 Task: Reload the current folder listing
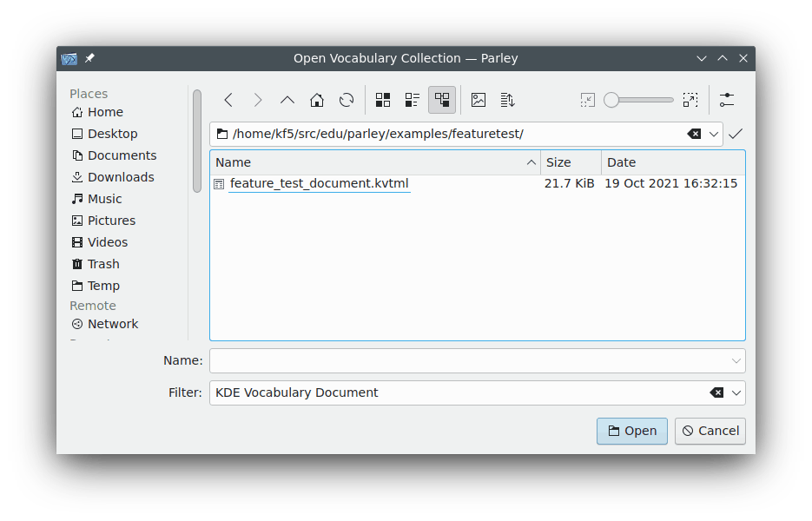tap(347, 100)
